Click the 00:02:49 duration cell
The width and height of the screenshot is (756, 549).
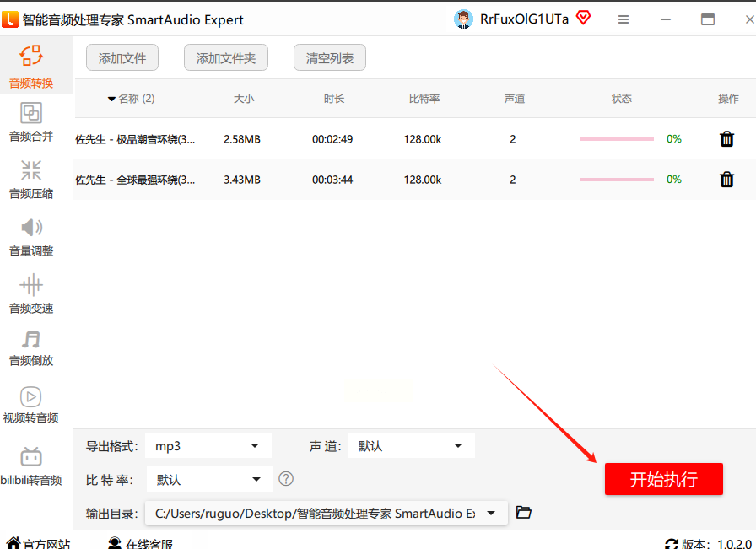tap(332, 139)
